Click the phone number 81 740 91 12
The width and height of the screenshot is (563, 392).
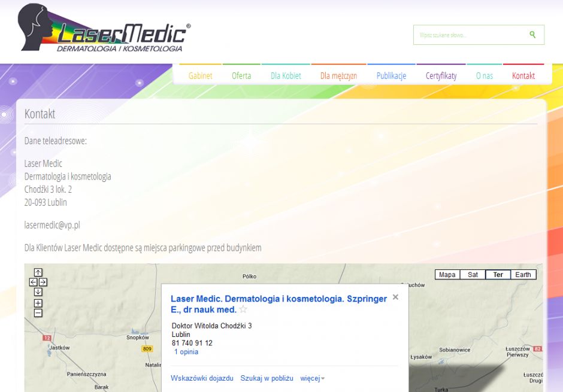click(x=192, y=343)
